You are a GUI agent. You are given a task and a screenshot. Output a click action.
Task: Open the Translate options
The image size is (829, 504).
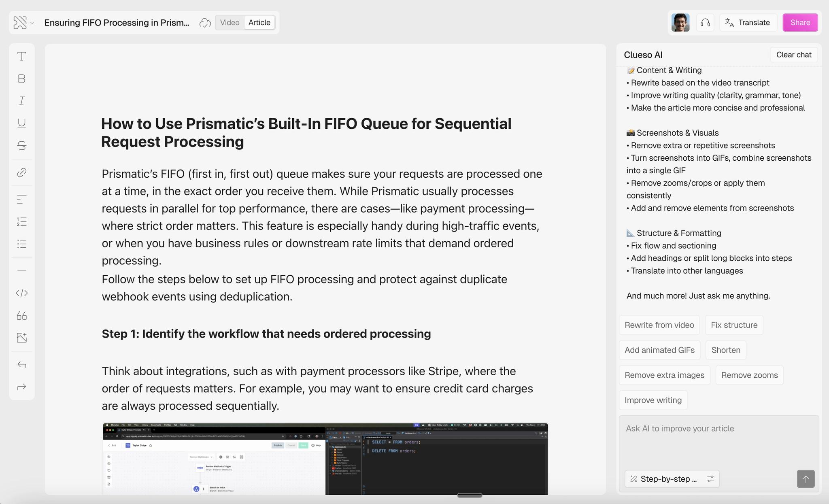point(748,23)
